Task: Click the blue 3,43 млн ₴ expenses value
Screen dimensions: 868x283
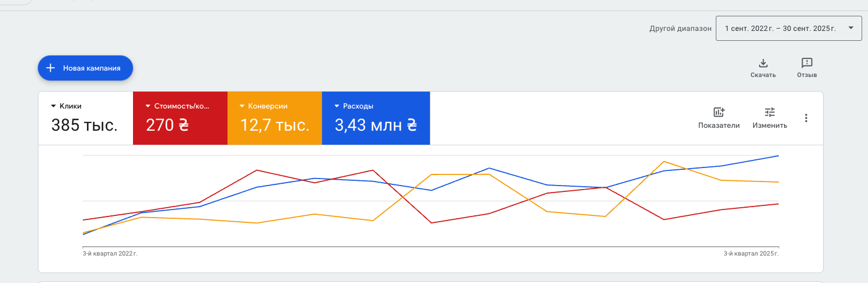Action: (375, 125)
